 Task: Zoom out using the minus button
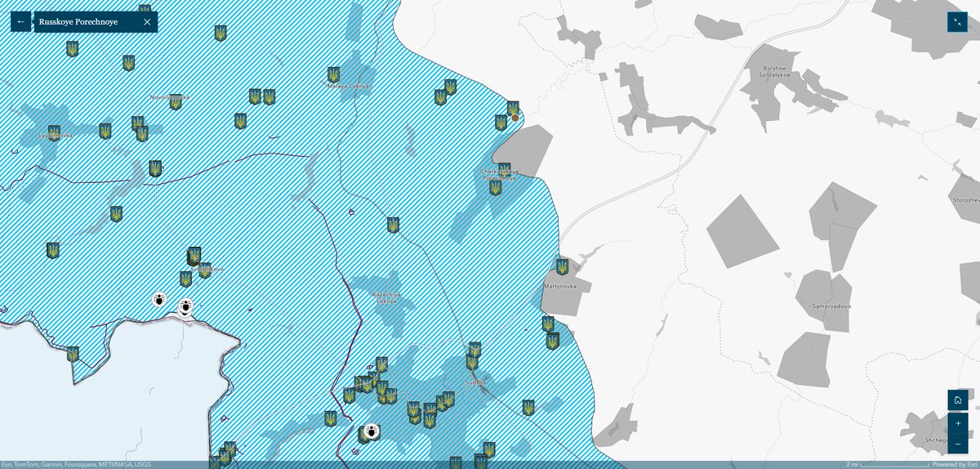958,444
